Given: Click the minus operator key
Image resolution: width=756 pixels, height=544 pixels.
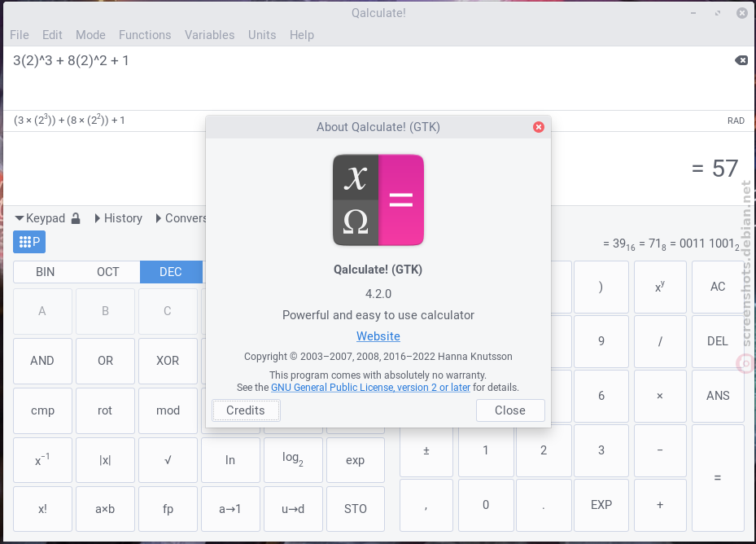Looking at the screenshot, I should click(660, 450).
